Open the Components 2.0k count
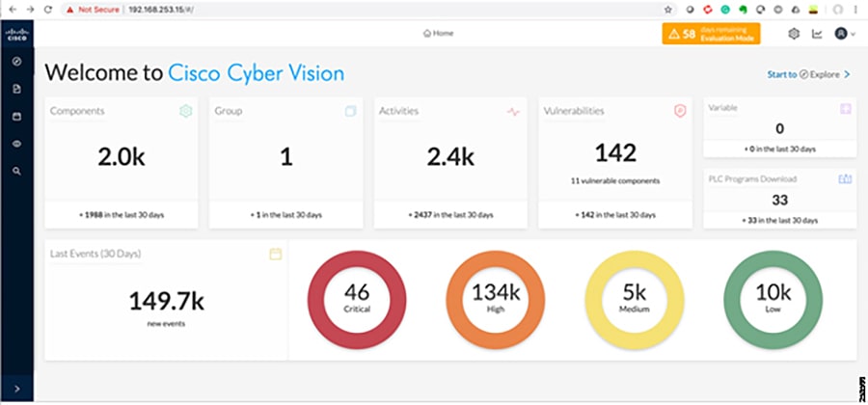Image resolution: width=868 pixels, height=405 pixels. pyautogui.click(x=122, y=157)
